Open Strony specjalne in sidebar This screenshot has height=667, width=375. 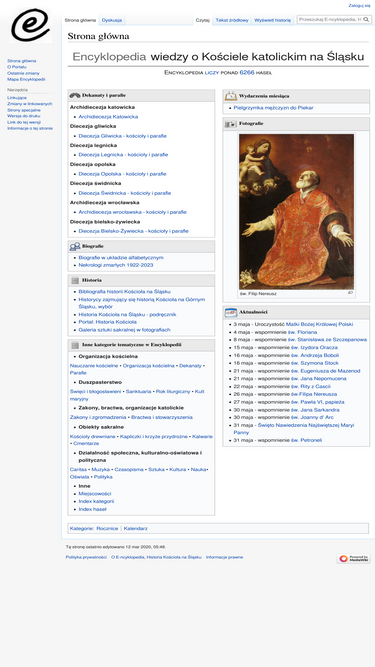point(24,110)
